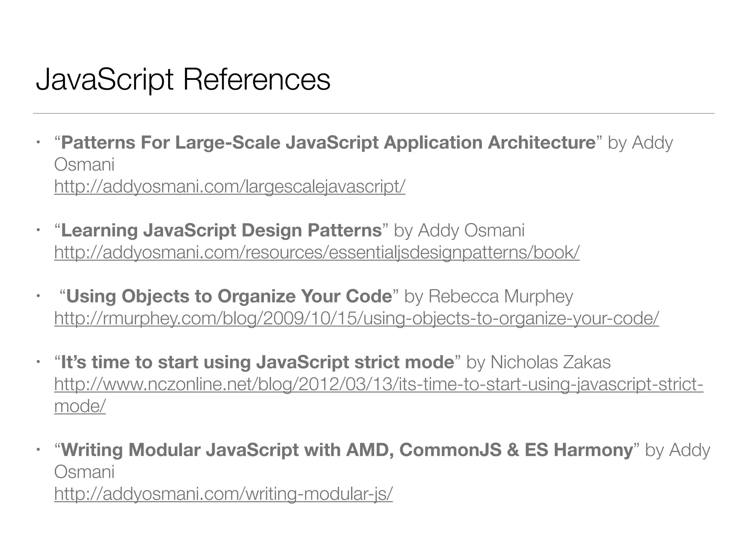Click 'Using Objects to Organize Your Code' title
Viewport: 747px width, 560px height.
click(229, 296)
